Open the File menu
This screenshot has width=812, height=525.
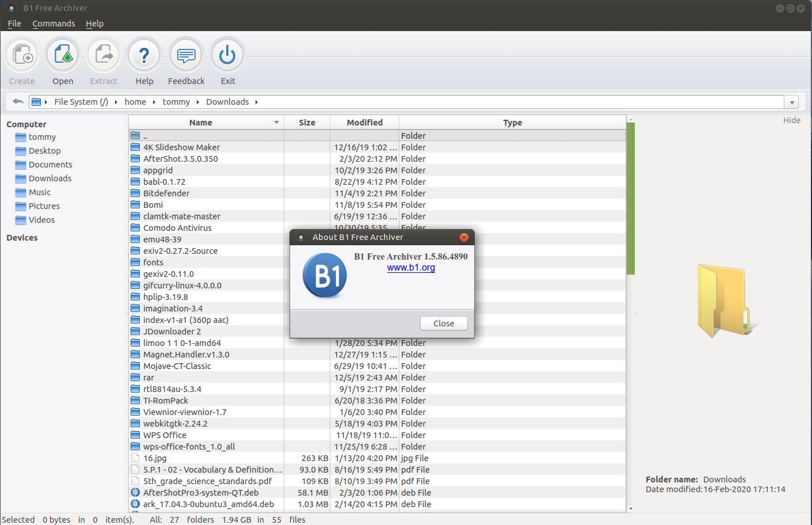click(14, 24)
